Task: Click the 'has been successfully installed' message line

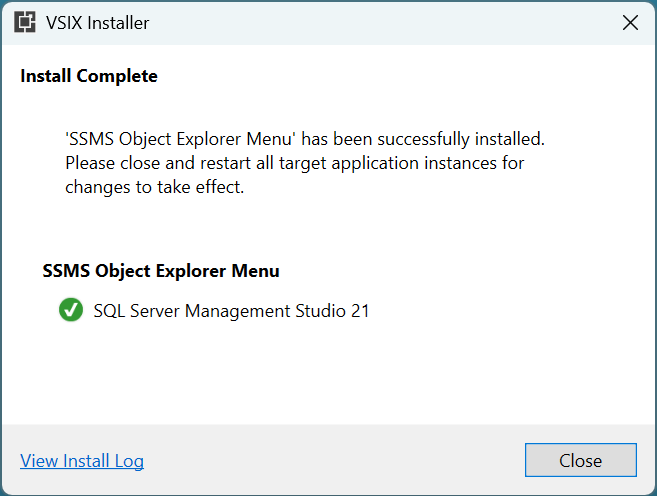Action: coord(305,139)
